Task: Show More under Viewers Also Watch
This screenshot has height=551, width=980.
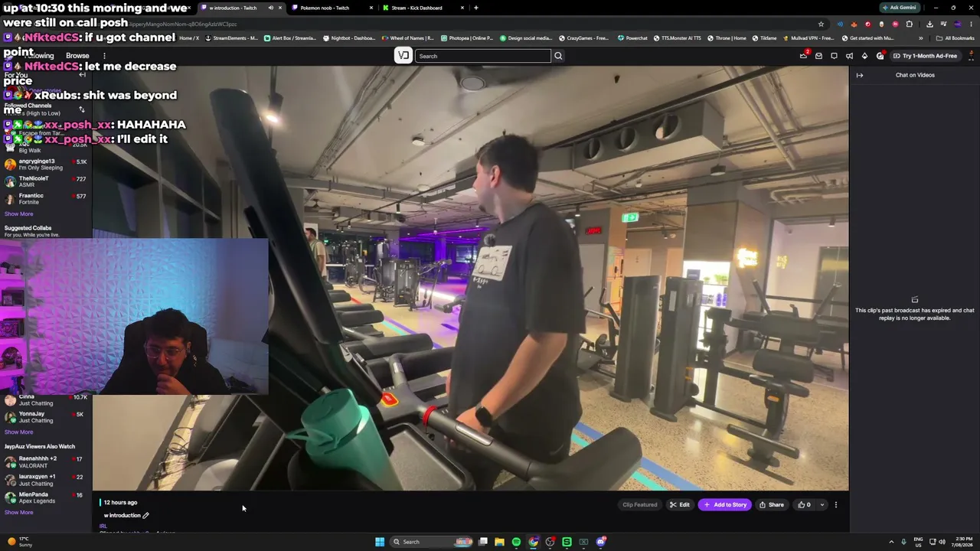Action: [x=18, y=513]
